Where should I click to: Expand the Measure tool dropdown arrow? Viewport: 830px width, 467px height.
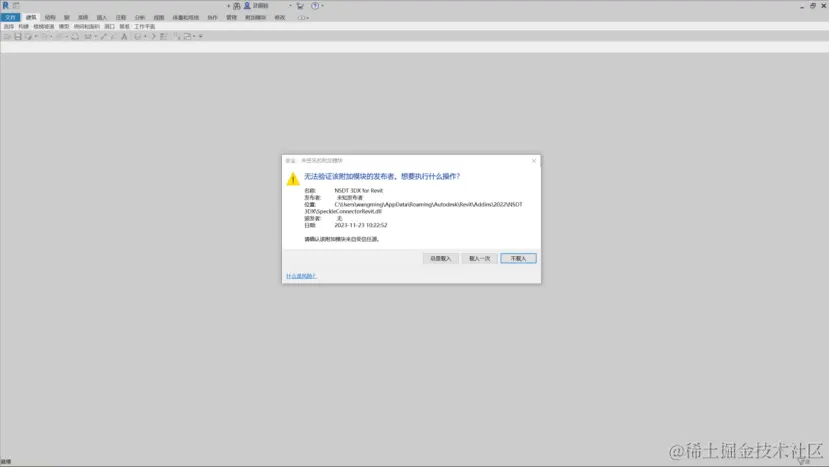(x=95, y=37)
